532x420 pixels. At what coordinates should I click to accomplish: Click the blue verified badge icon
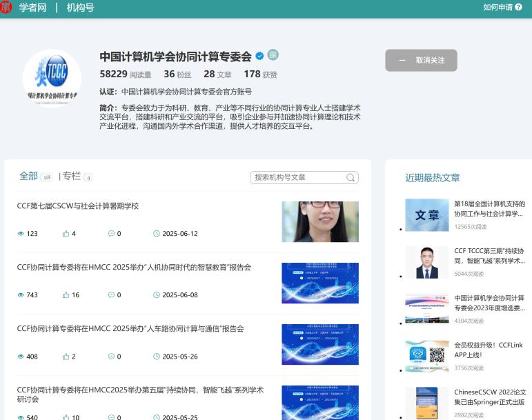tap(259, 56)
